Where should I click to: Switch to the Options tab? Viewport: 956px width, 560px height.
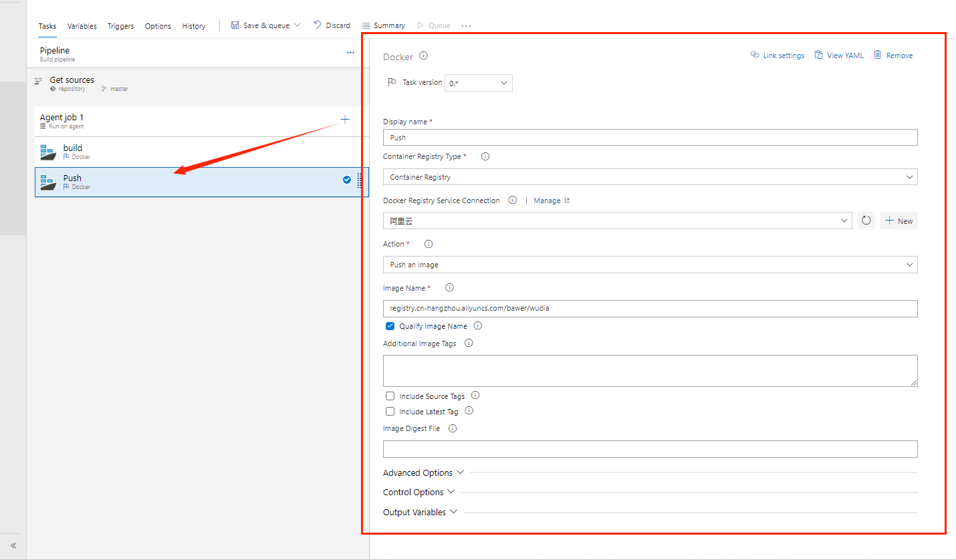158,26
